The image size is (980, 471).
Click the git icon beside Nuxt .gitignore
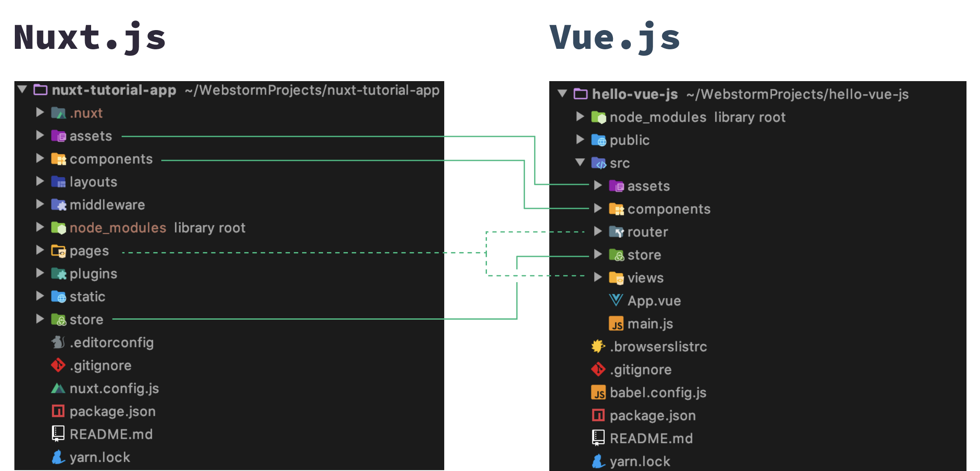58,365
